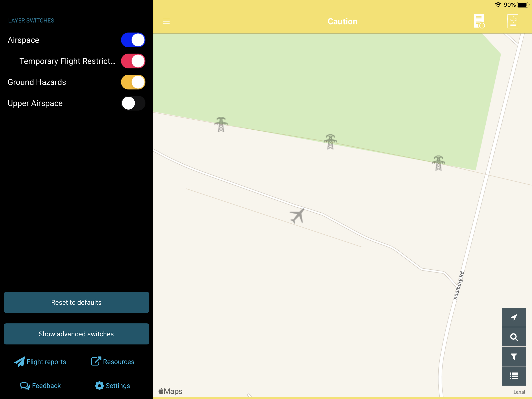The image size is (532, 399).
Task: Open Feedback link
Action: click(40, 386)
